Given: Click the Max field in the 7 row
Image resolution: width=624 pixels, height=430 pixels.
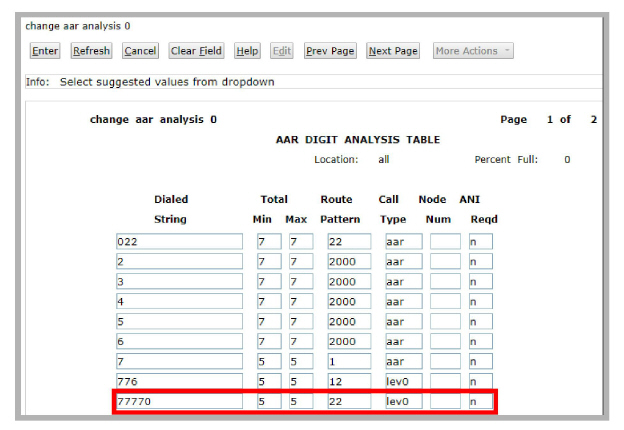Looking at the screenshot, I should (301, 361).
